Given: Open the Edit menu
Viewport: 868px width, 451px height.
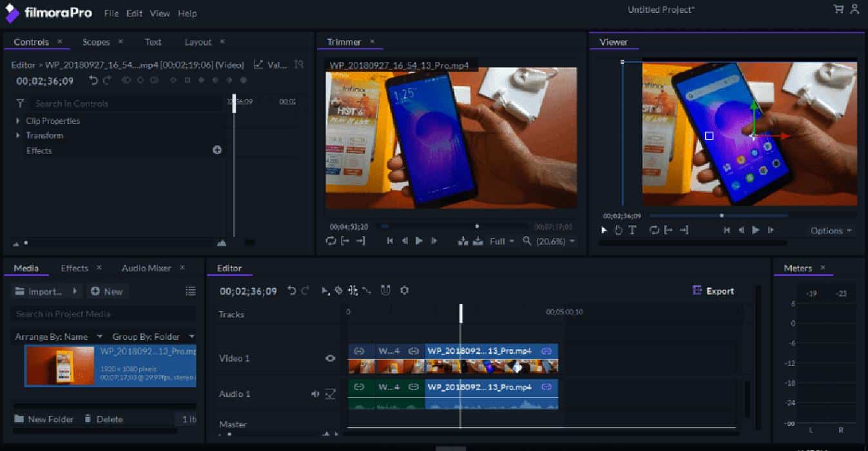Looking at the screenshot, I should click(x=134, y=13).
